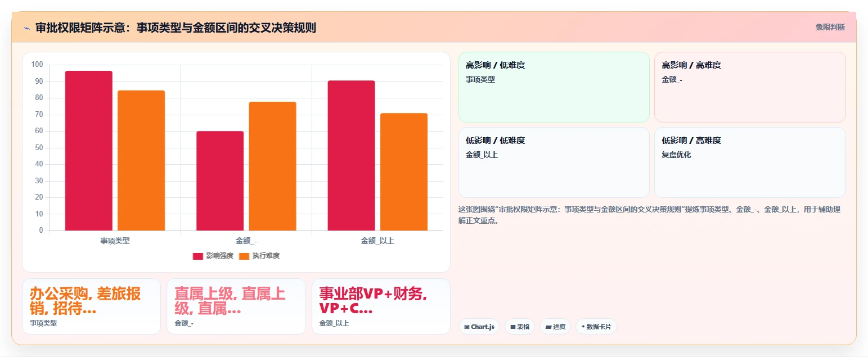Select the 低影响 / 高难度 quadrant card
The image size is (868, 357).
point(750,162)
